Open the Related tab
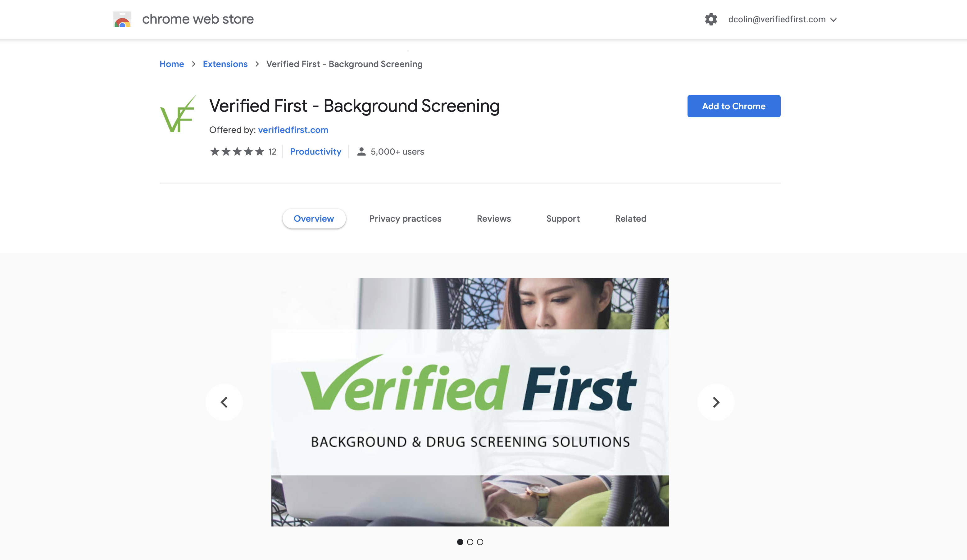 pyautogui.click(x=631, y=219)
